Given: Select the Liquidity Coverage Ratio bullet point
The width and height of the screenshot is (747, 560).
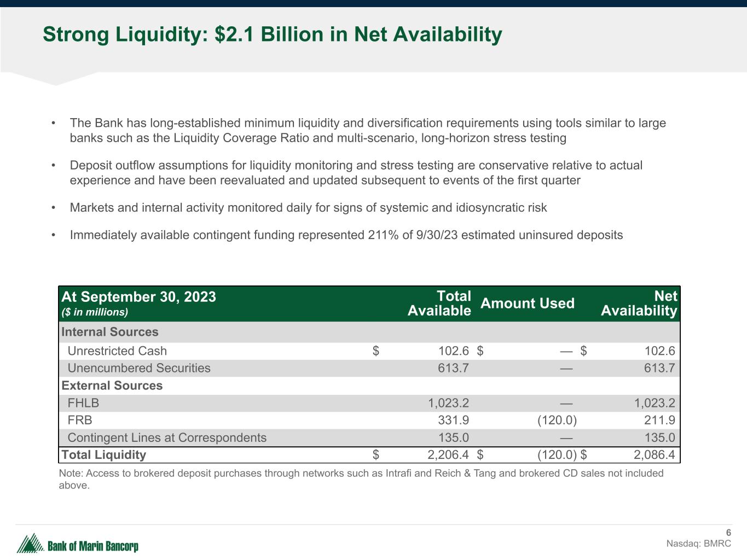Looking at the screenshot, I should click(367, 130).
